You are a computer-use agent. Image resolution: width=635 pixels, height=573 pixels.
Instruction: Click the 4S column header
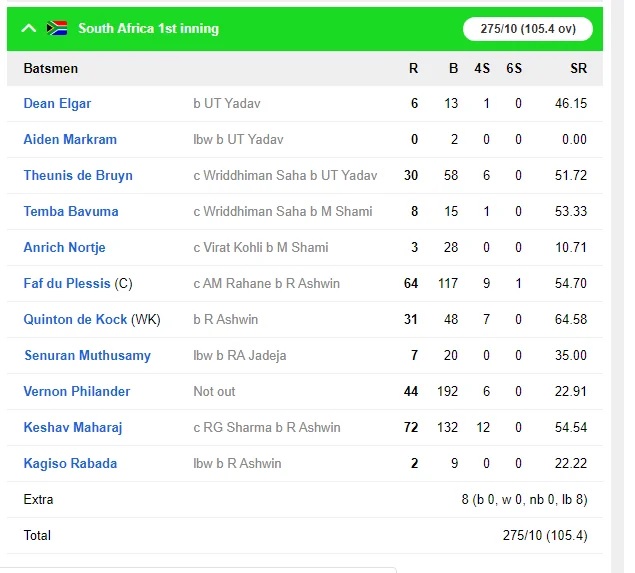(x=482, y=68)
